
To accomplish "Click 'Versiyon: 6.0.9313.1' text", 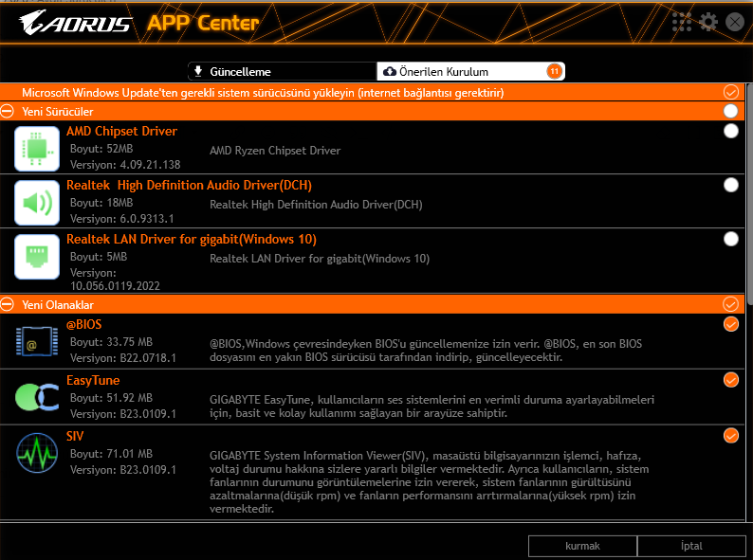I will point(122,219).
